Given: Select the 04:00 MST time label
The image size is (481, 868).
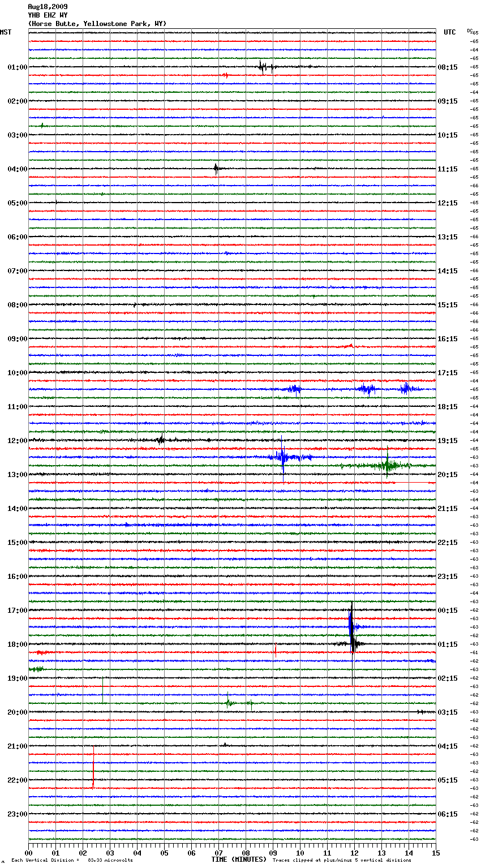Looking at the screenshot, I should coord(17,169).
